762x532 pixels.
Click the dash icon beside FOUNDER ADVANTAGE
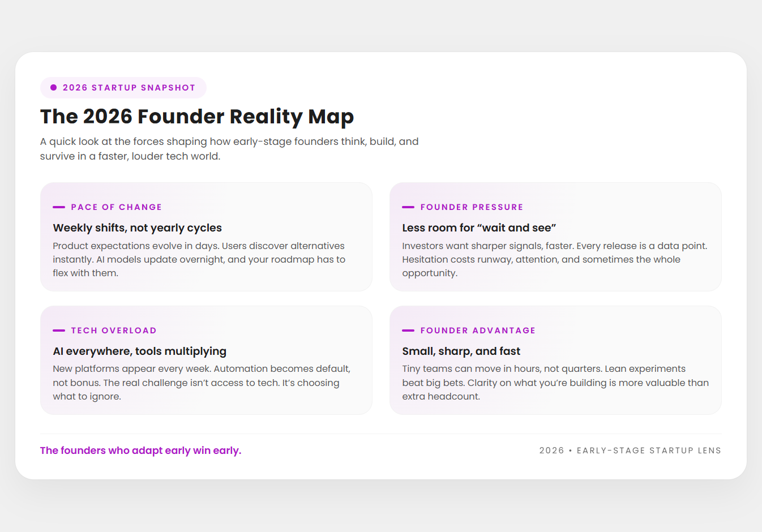(408, 330)
